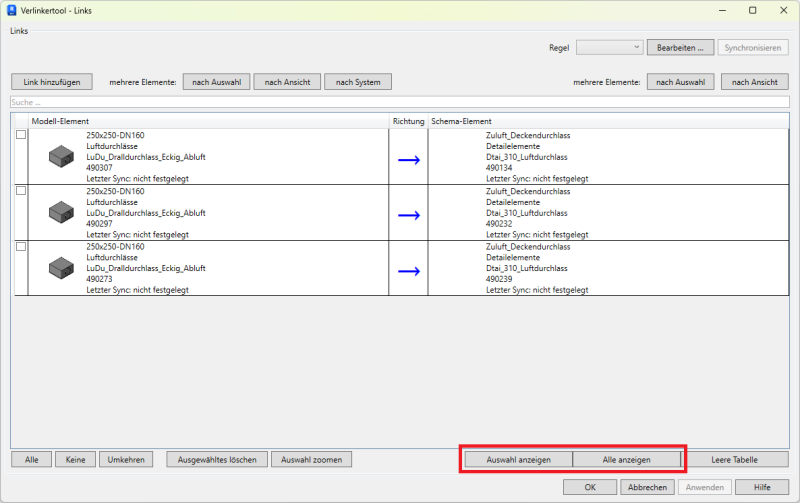This screenshot has width=800, height=503.
Task: Click the 3D element icon for model 490297
Action: click(62, 212)
